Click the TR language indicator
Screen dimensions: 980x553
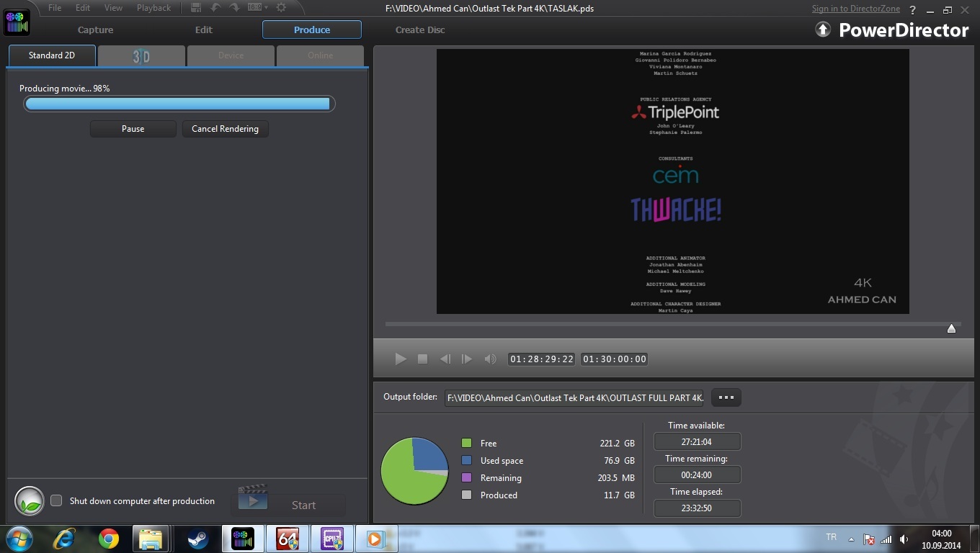[x=831, y=537]
